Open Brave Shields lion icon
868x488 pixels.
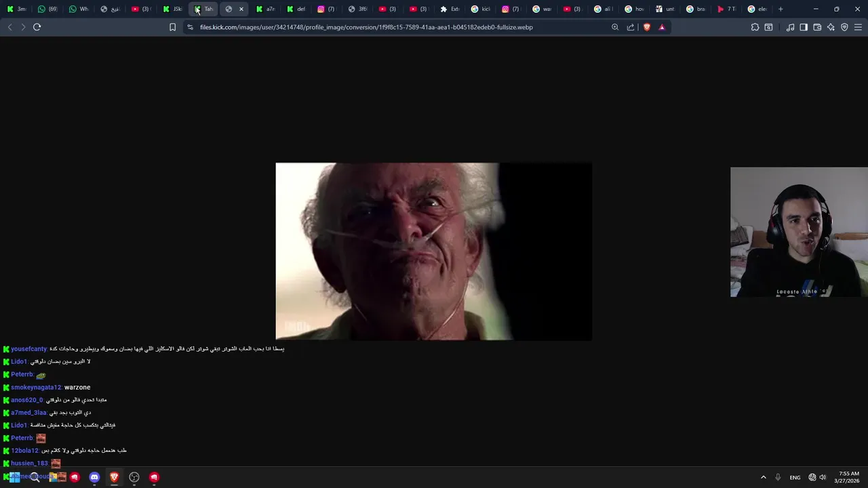coord(646,27)
